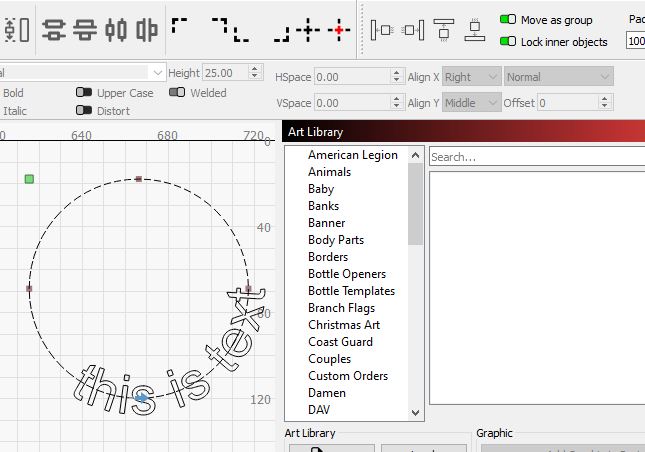The image size is (645, 452).
Task: Dock selected objects to the left
Action: click(x=382, y=30)
